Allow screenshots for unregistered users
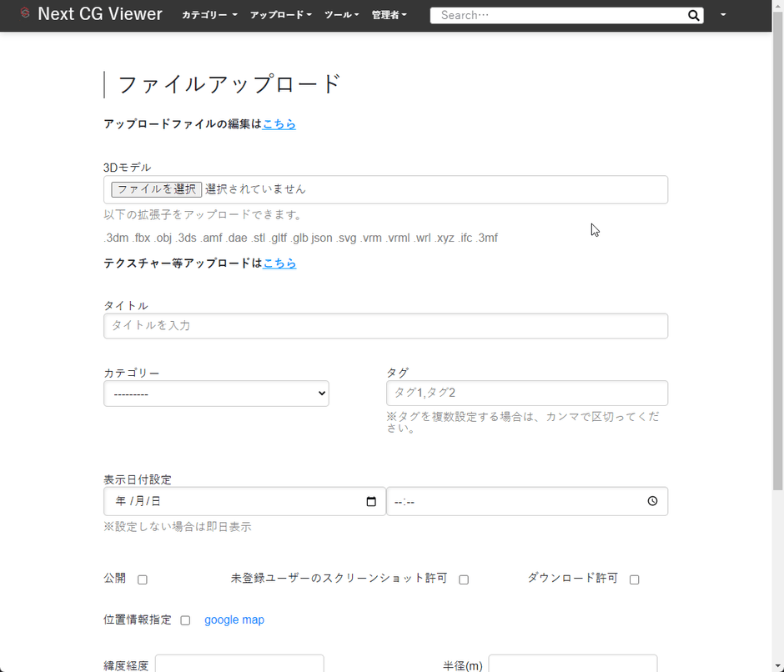The width and height of the screenshot is (784, 672). (x=464, y=579)
